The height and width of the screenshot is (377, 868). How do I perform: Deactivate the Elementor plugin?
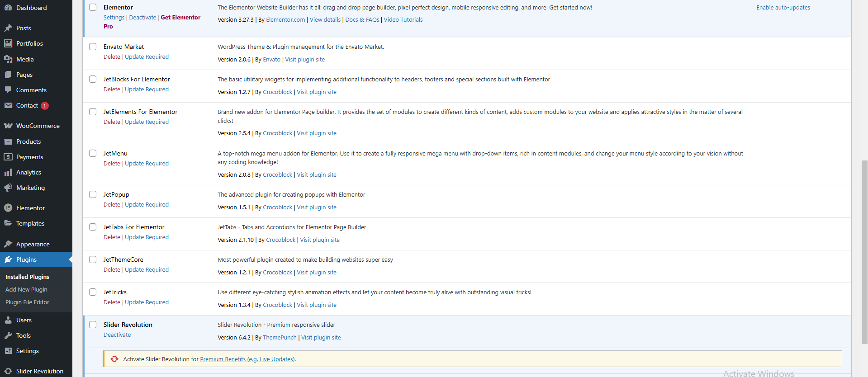142,17
